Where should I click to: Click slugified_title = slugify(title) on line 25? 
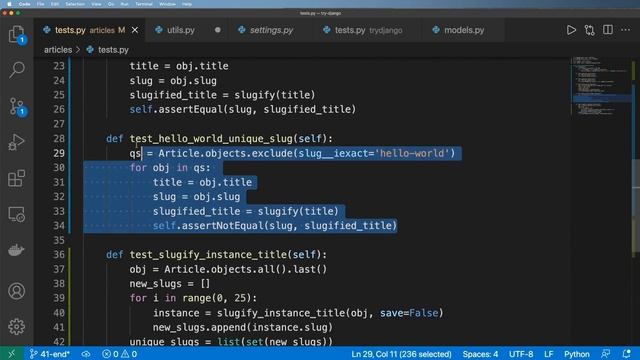(x=222, y=95)
